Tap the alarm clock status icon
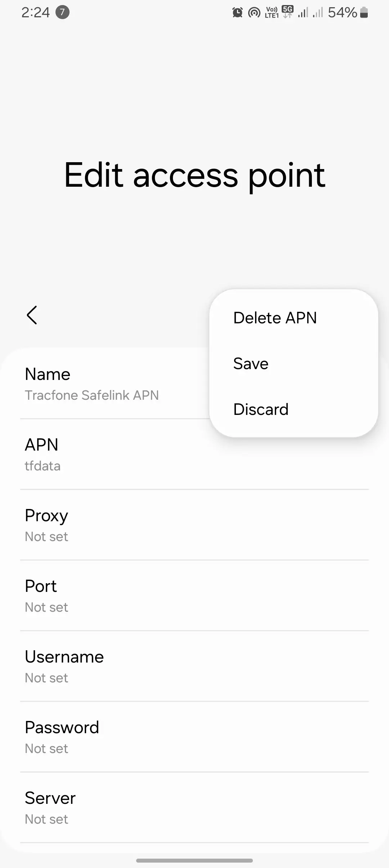389x868 pixels. (237, 13)
